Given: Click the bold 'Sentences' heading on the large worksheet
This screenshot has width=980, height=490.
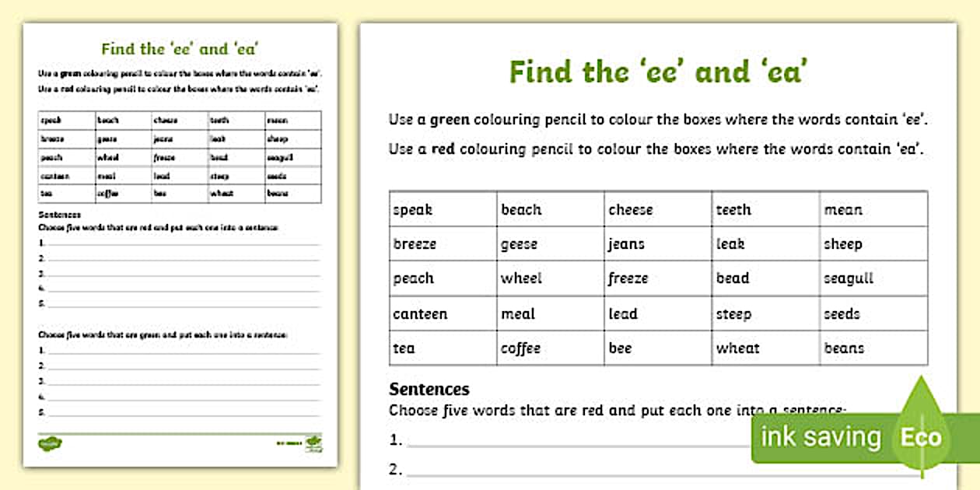Looking at the screenshot, I should (429, 389).
